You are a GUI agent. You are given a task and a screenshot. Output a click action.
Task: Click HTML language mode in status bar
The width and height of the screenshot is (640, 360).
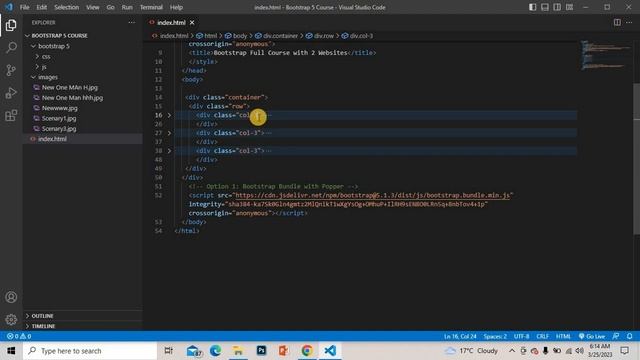click(563, 336)
